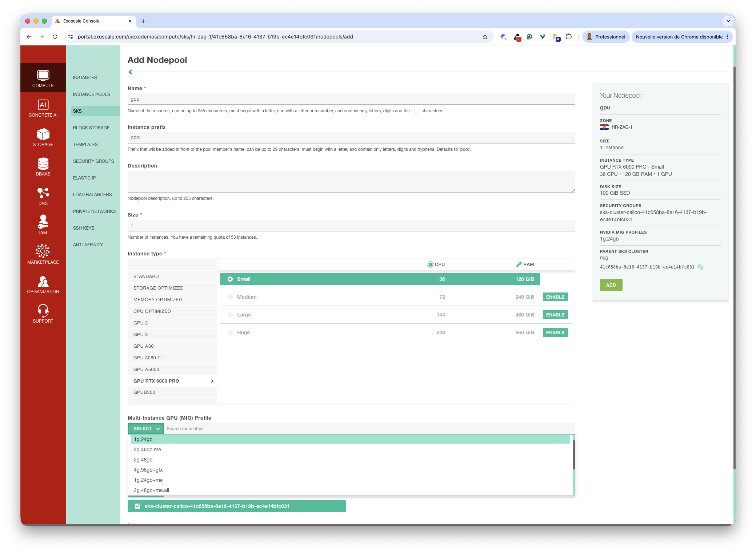Click the RSS extension icon with badge 4
Image resolution: width=756 pixels, height=553 pixels.
(x=556, y=37)
